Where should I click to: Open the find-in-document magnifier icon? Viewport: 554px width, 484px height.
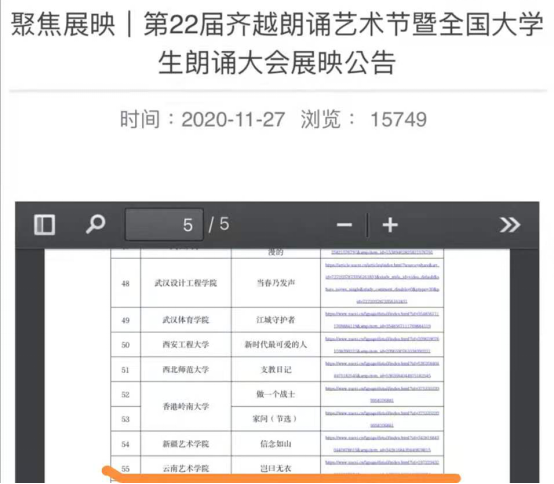click(95, 224)
